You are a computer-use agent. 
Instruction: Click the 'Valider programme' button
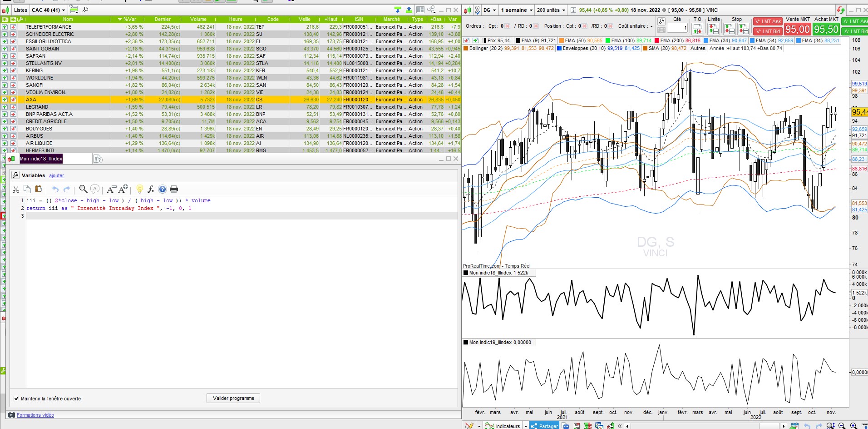[233, 398]
